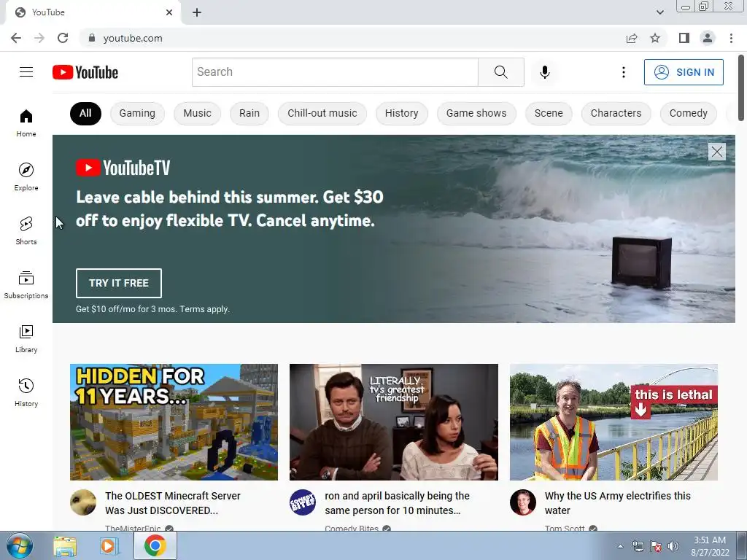Click the YouTube logo

85,72
